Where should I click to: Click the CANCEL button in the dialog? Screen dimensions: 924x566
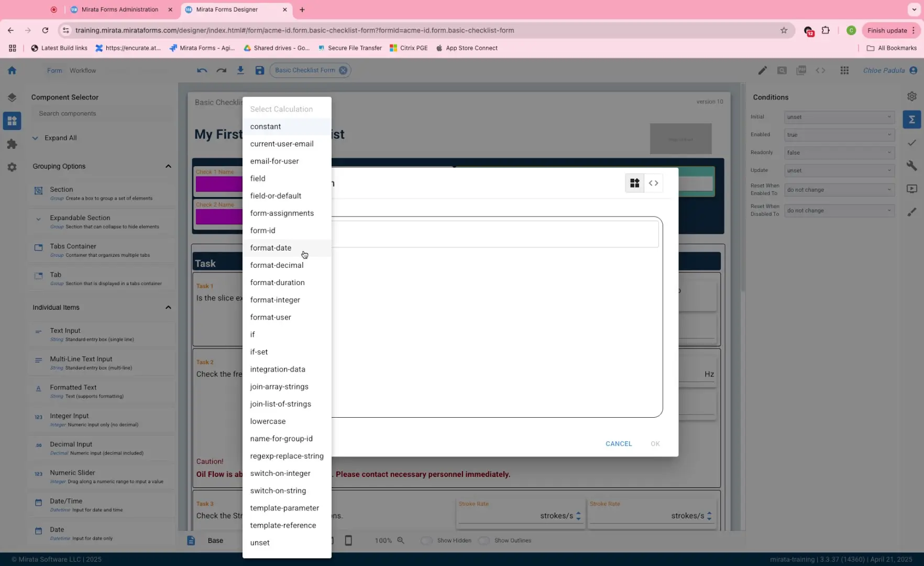tap(619, 443)
